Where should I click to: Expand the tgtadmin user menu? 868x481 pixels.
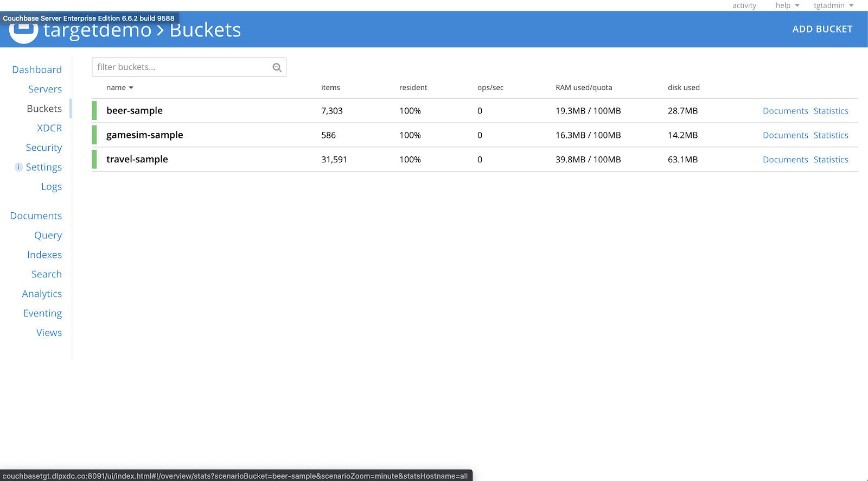click(x=833, y=5)
